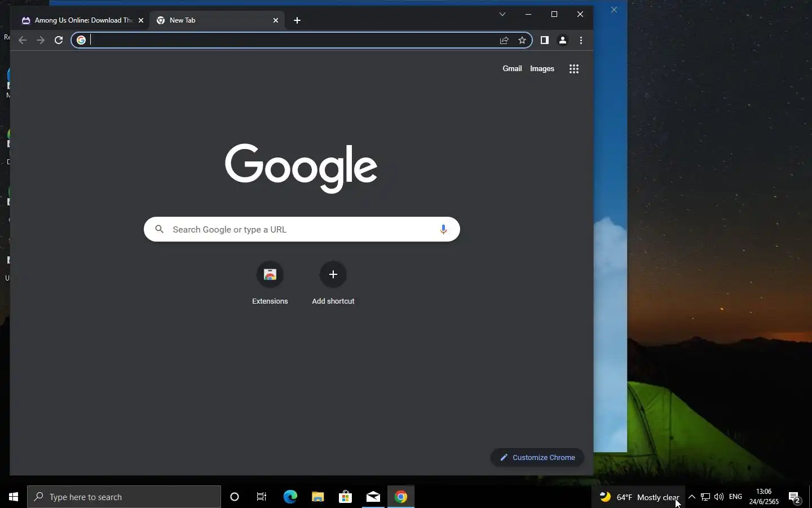Open the Chrome profile menu

click(563, 40)
